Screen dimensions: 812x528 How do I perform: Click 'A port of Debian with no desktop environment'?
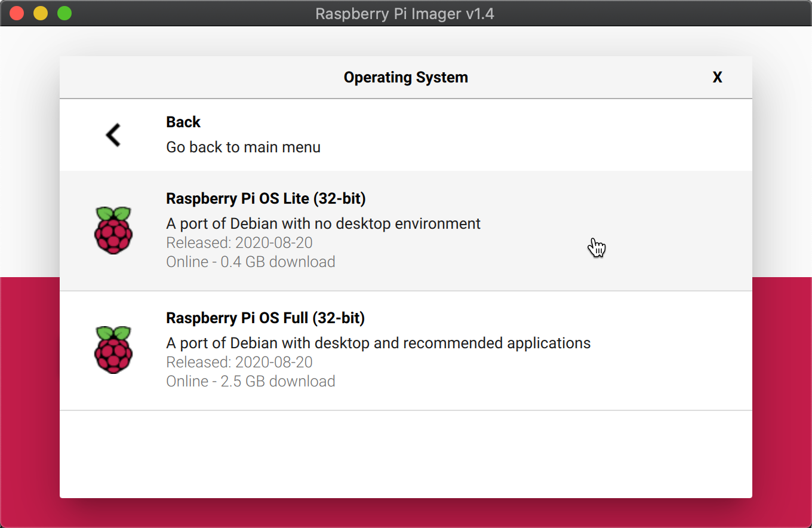[323, 224]
